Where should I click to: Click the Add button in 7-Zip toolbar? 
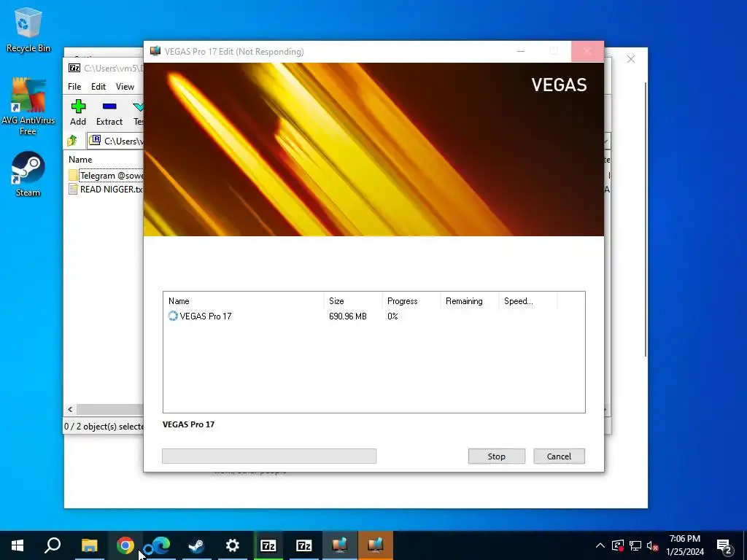(x=78, y=113)
